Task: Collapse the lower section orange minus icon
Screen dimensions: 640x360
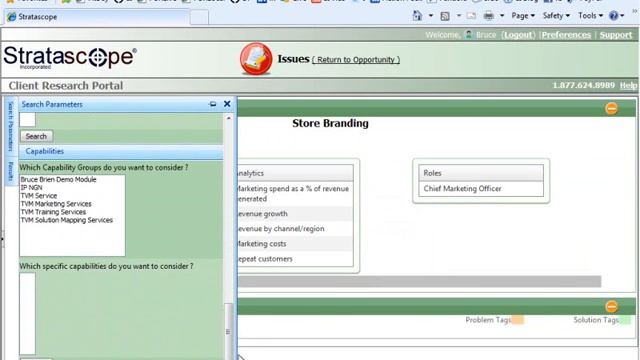Action: coord(611,306)
